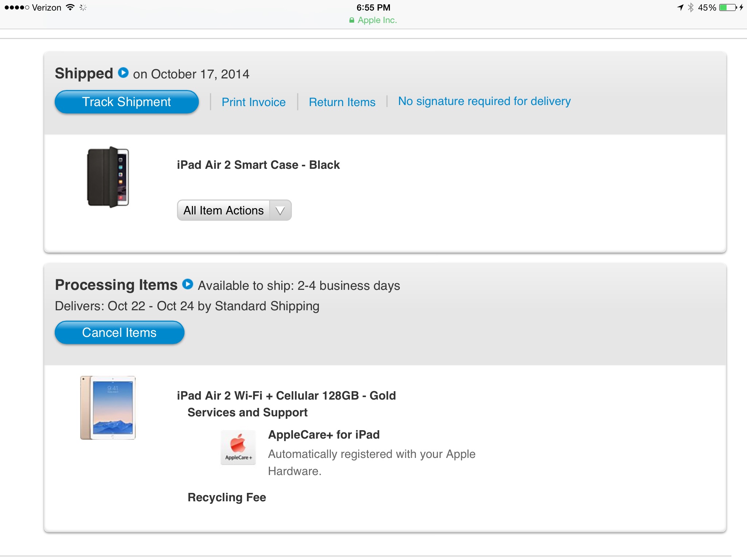Tap the Apple Inc. secure site label
The image size is (747, 560).
(x=377, y=20)
